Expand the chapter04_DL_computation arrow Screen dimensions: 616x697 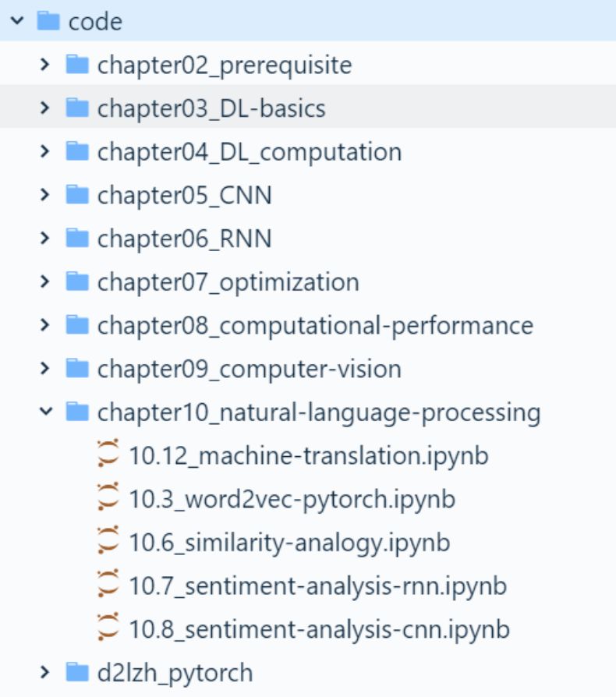(x=46, y=151)
